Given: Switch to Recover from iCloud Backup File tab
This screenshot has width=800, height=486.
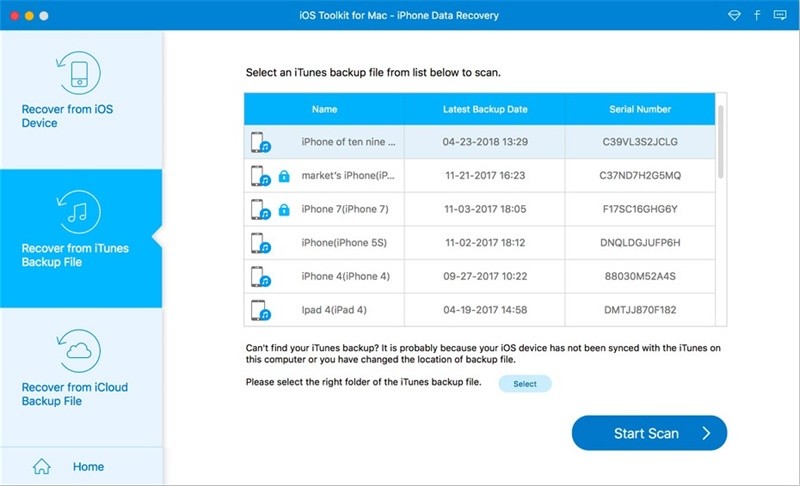Looking at the screenshot, I should 81,377.
